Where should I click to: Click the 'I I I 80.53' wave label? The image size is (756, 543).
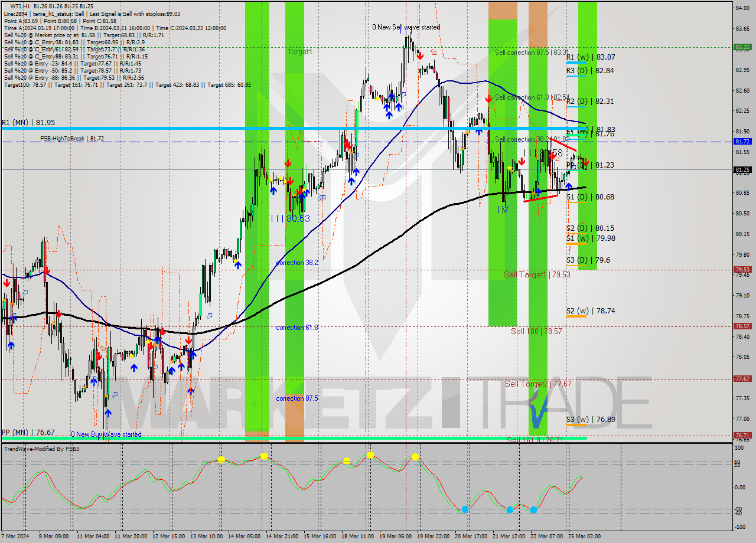point(290,218)
